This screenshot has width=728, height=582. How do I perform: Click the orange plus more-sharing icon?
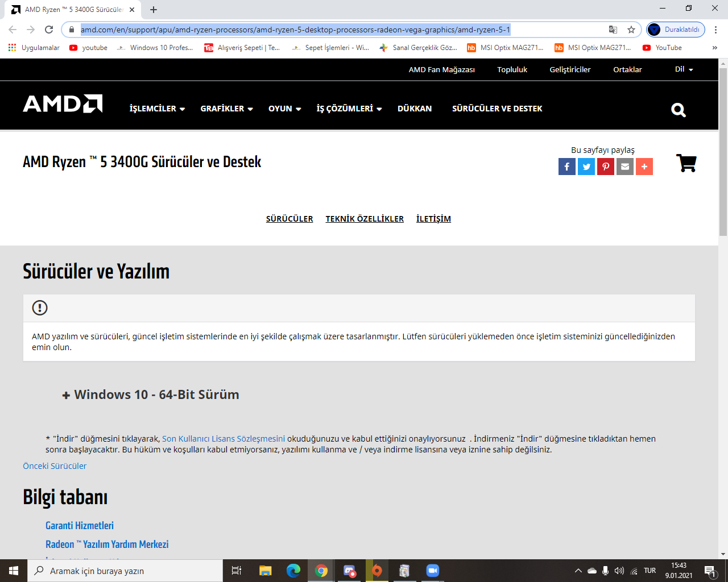644,167
